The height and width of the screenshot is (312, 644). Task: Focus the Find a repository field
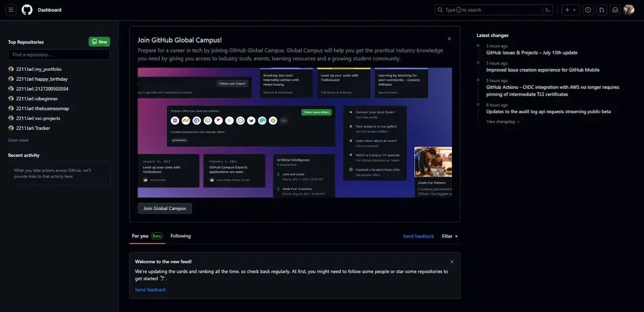pyautogui.click(x=59, y=54)
